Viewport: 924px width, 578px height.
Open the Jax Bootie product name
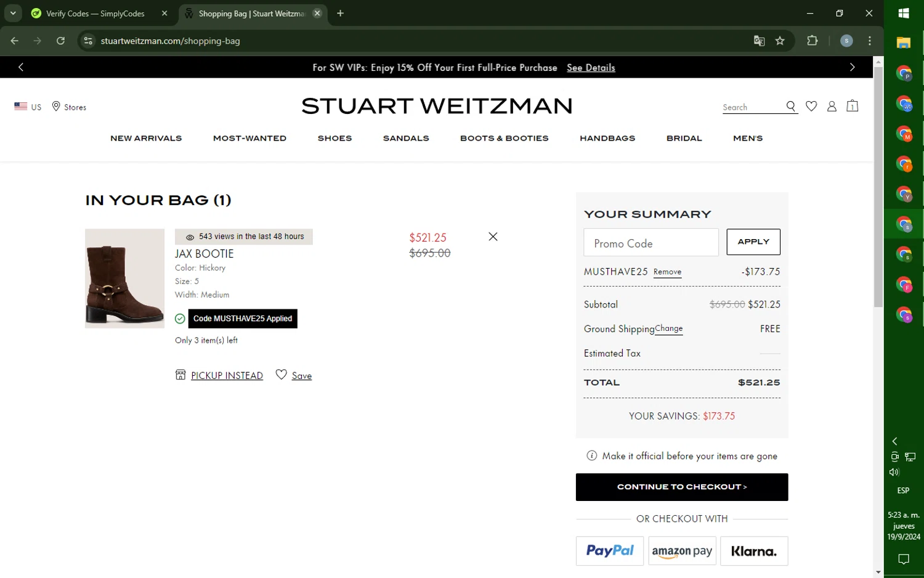[204, 254]
